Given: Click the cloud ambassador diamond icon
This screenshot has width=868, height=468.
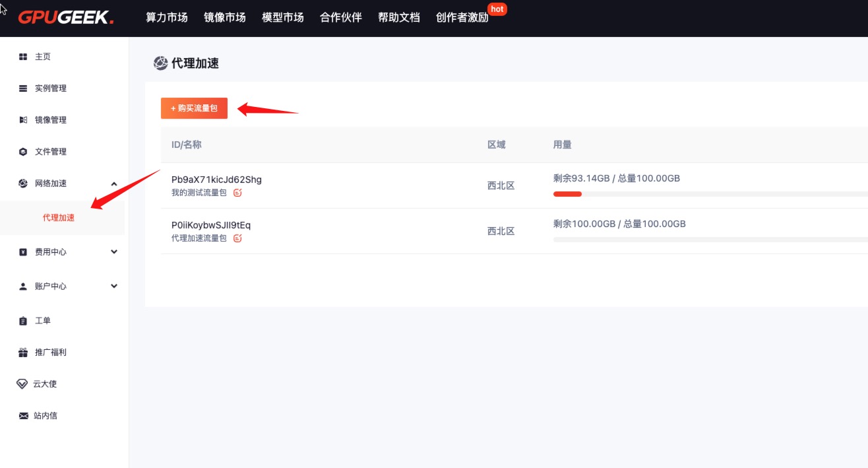Looking at the screenshot, I should pos(22,384).
